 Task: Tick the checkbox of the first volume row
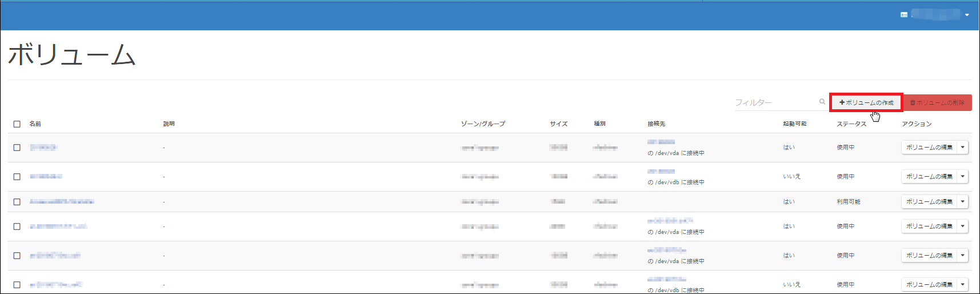pos(17,148)
